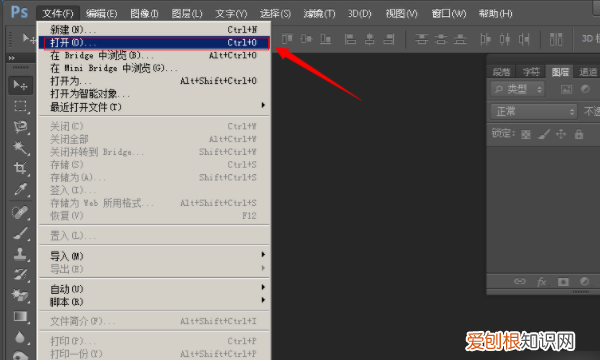Expand 导入(M) submenu
The width and height of the screenshot is (600, 360).
[x=154, y=256]
